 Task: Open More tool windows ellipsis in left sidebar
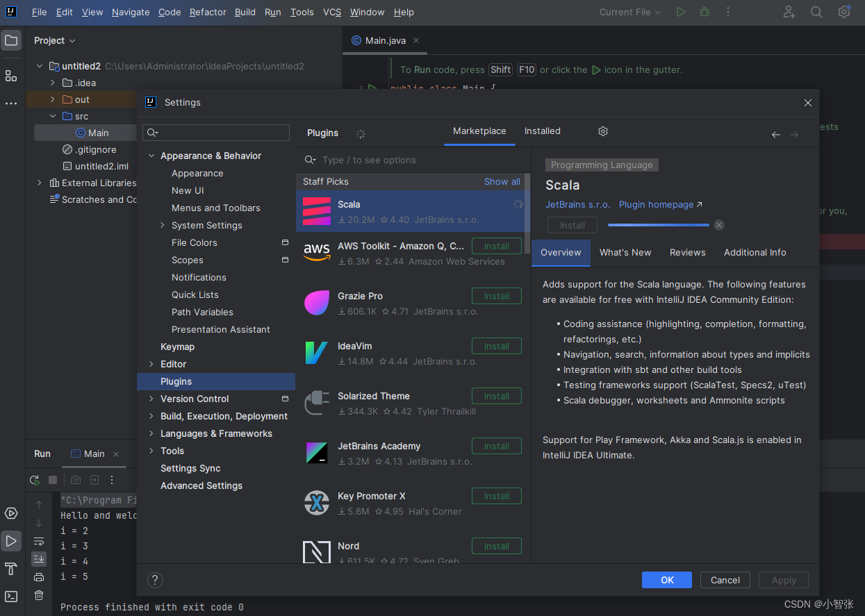[11, 103]
